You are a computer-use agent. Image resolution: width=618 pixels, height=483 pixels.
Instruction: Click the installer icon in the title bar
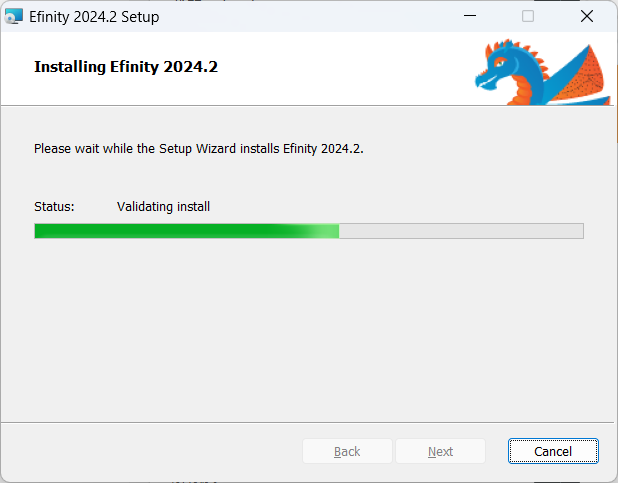14,17
